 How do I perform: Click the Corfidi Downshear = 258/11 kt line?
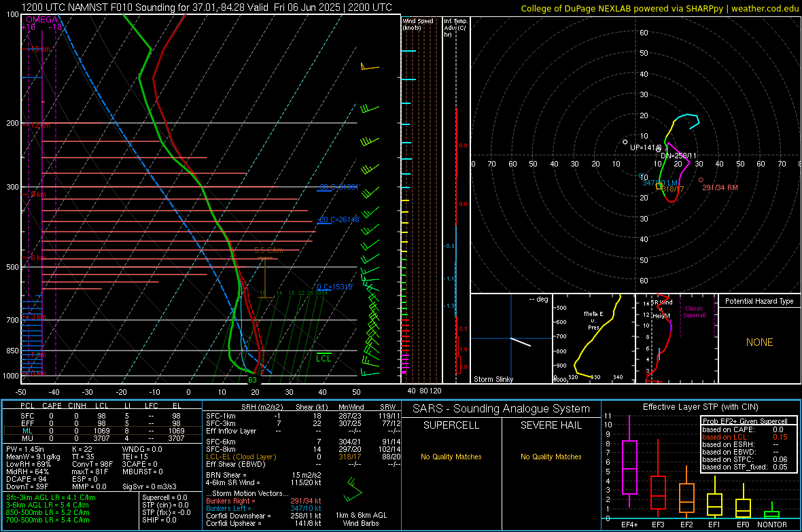pyautogui.click(x=264, y=516)
